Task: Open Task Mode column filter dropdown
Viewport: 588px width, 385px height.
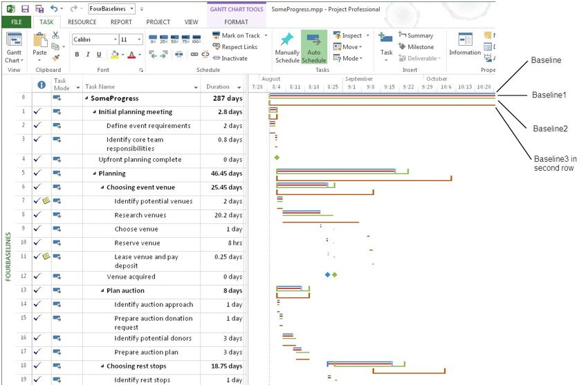Action: [78, 88]
